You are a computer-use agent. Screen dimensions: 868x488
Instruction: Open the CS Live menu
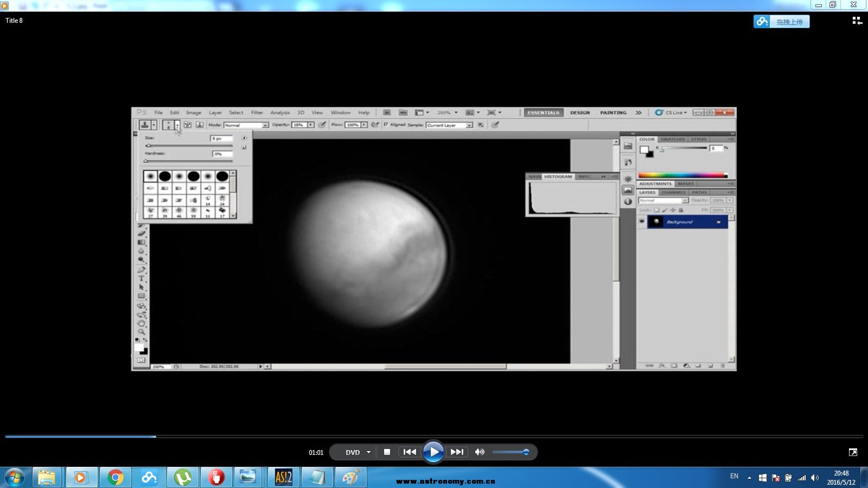pos(671,113)
